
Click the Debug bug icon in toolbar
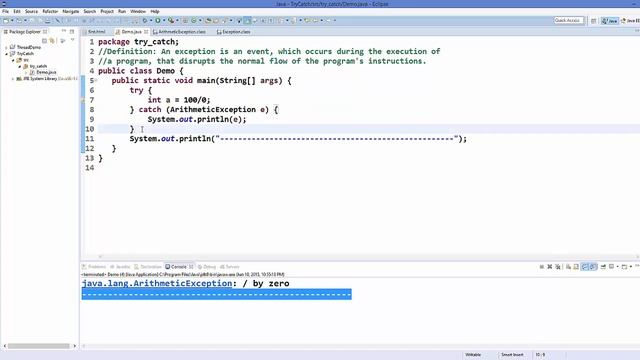click(x=144, y=20)
